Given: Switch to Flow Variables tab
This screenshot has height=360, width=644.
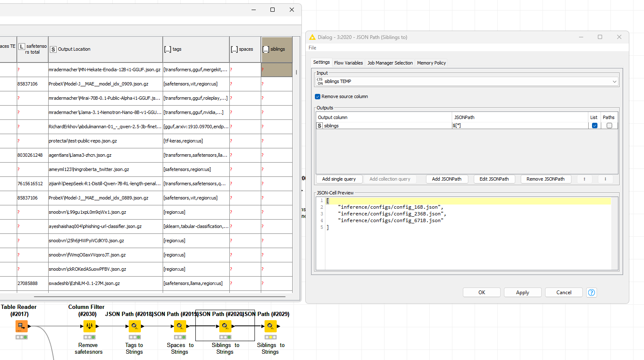Looking at the screenshot, I should click(x=348, y=63).
